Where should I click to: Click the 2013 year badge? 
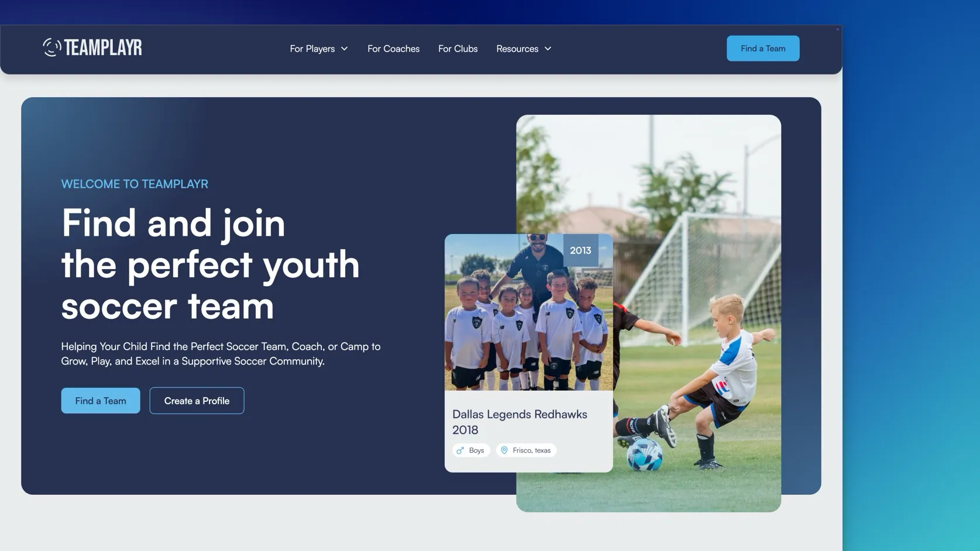(x=580, y=250)
